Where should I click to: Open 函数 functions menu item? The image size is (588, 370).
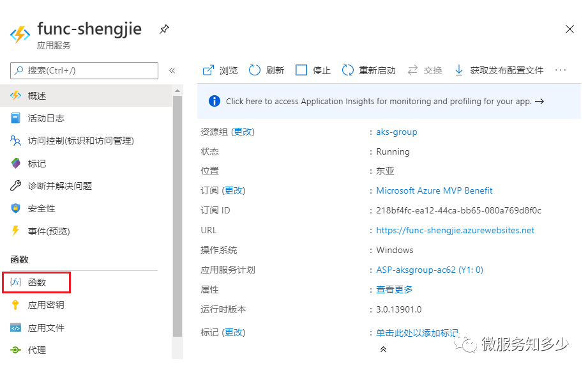36,282
